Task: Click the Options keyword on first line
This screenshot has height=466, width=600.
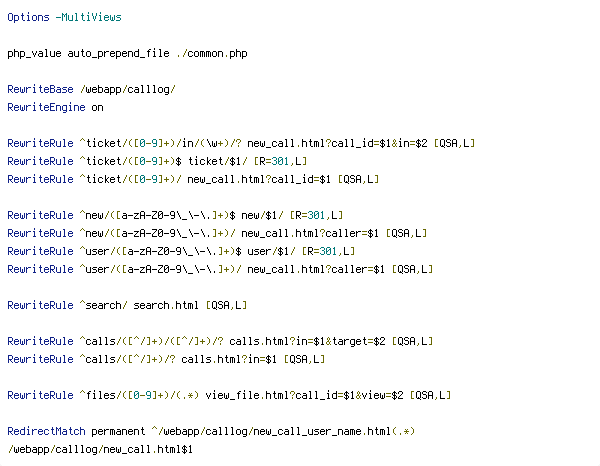Action: click(28, 18)
